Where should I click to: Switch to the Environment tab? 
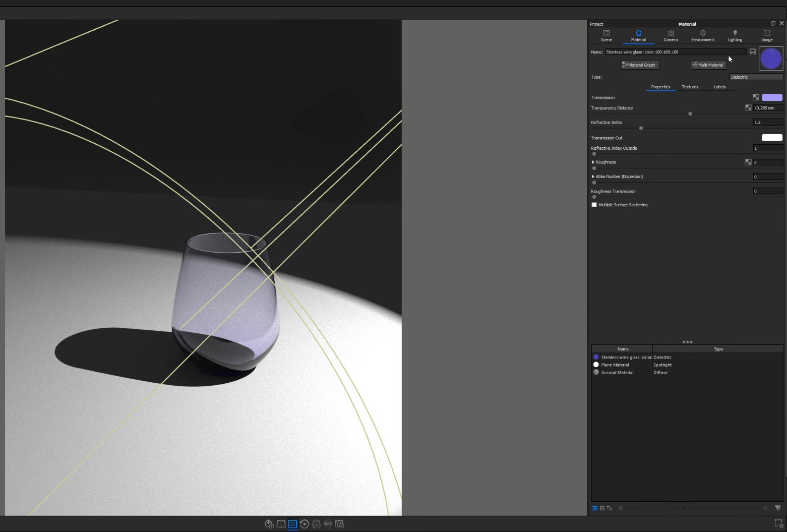[x=702, y=35]
